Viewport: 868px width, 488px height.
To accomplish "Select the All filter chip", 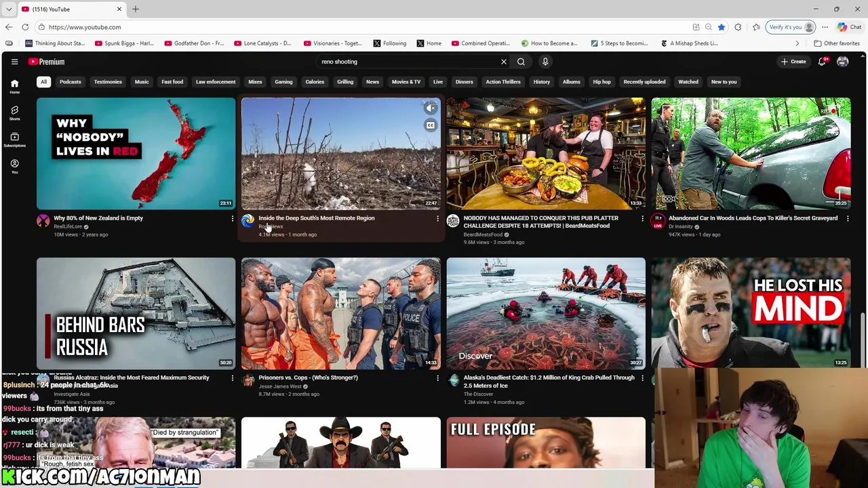I will (x=43, y=82).
